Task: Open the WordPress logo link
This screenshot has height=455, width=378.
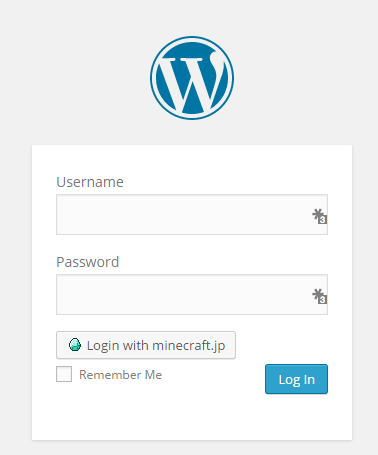Action: tap(192, 78)
